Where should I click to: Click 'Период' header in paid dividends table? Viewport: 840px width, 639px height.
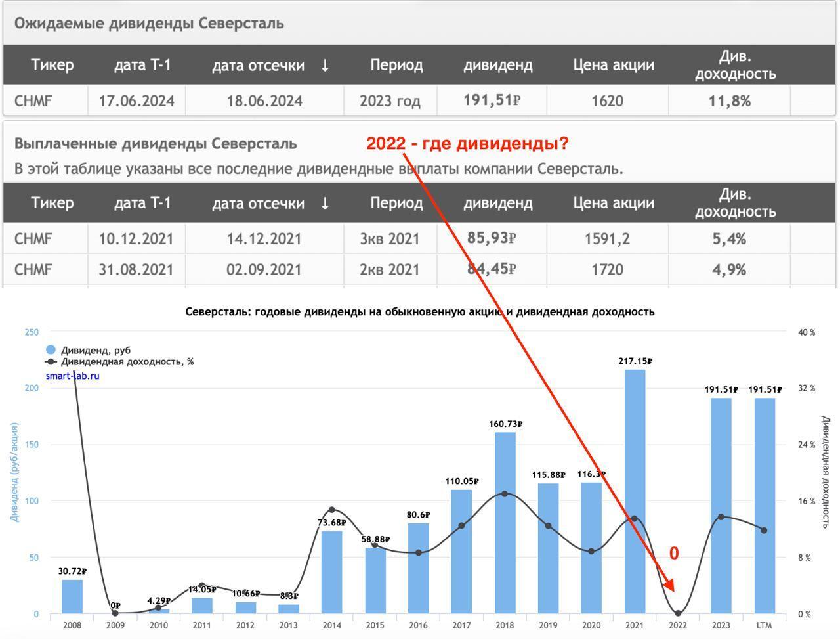(x=396, y=203)
